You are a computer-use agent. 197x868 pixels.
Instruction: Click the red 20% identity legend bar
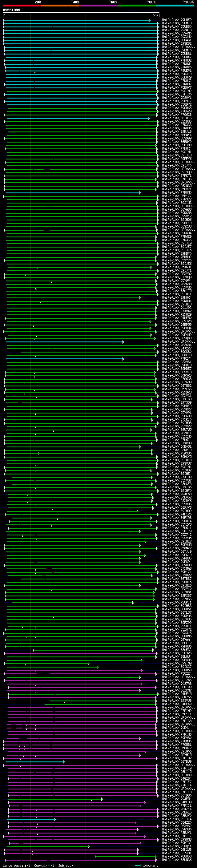22,6
